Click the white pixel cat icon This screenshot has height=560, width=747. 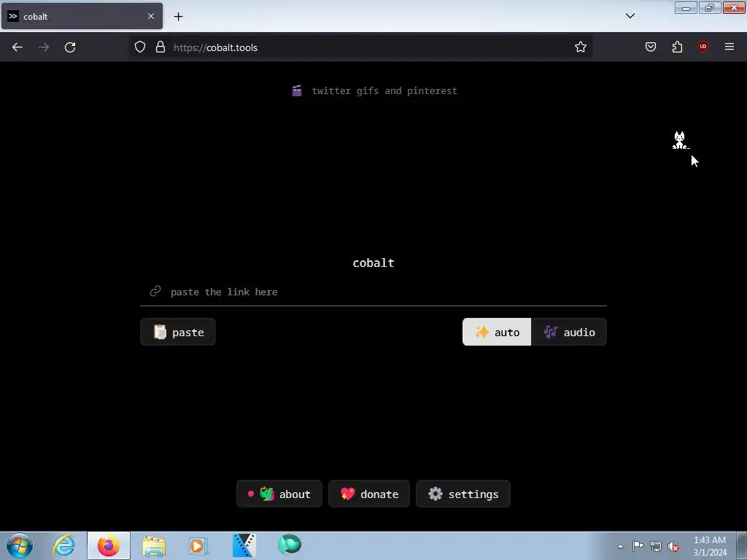(680, 140)
